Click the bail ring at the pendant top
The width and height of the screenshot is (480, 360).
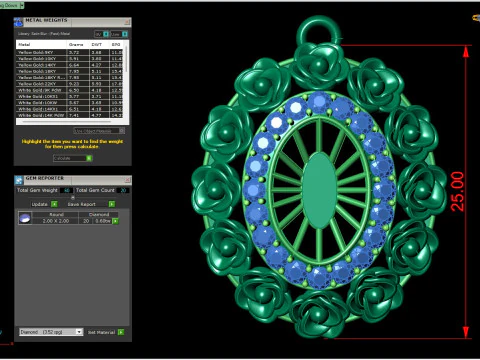(319, 32)
